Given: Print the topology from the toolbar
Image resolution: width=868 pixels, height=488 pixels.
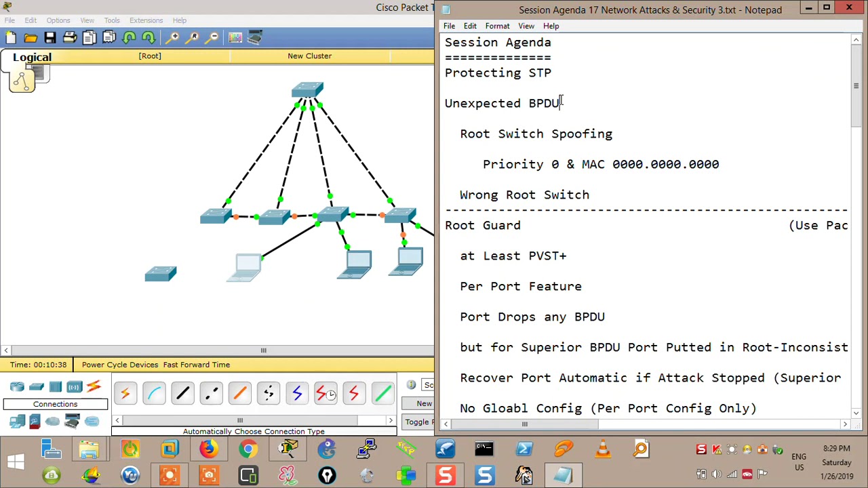Looking at the screenshot, I should [x=70, y=38].
